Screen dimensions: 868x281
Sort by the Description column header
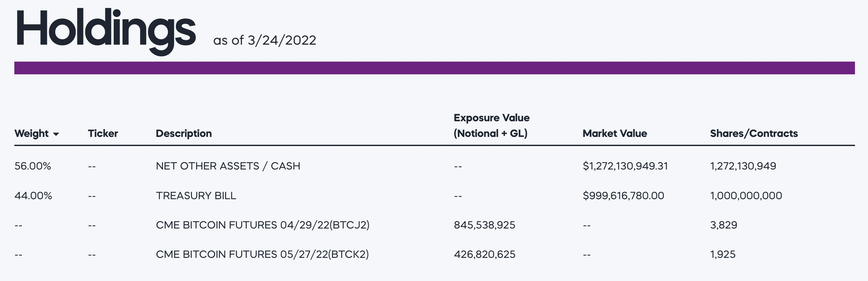(x=184, y=133)
